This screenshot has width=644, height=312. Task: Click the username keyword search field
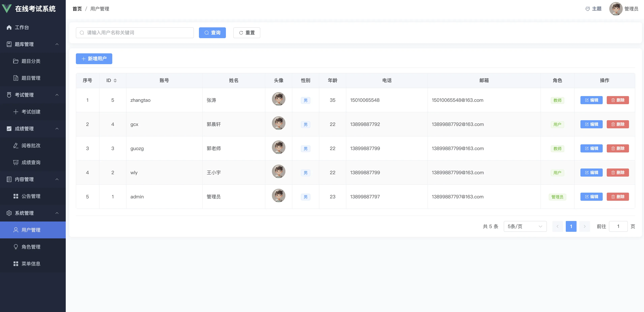[x=135, y=33]
